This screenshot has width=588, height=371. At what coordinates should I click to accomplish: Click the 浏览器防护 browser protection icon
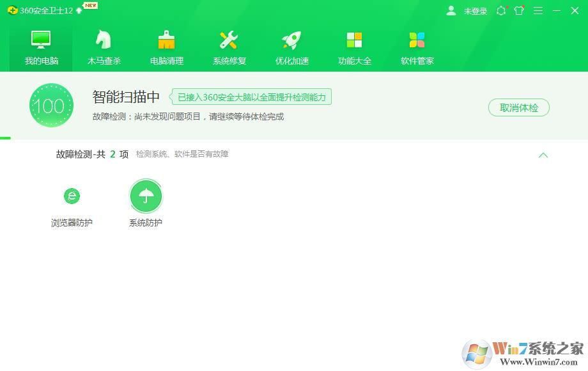[x=70, y=196]
